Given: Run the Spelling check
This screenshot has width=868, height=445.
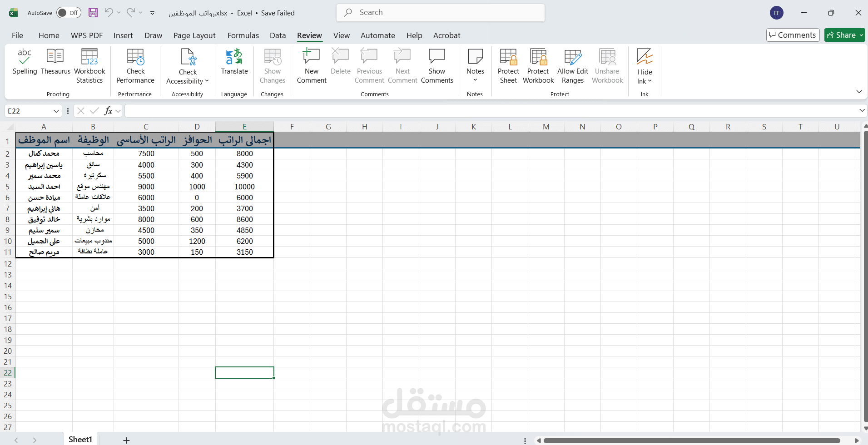Looking at the screenshot, I should (25, 62).
